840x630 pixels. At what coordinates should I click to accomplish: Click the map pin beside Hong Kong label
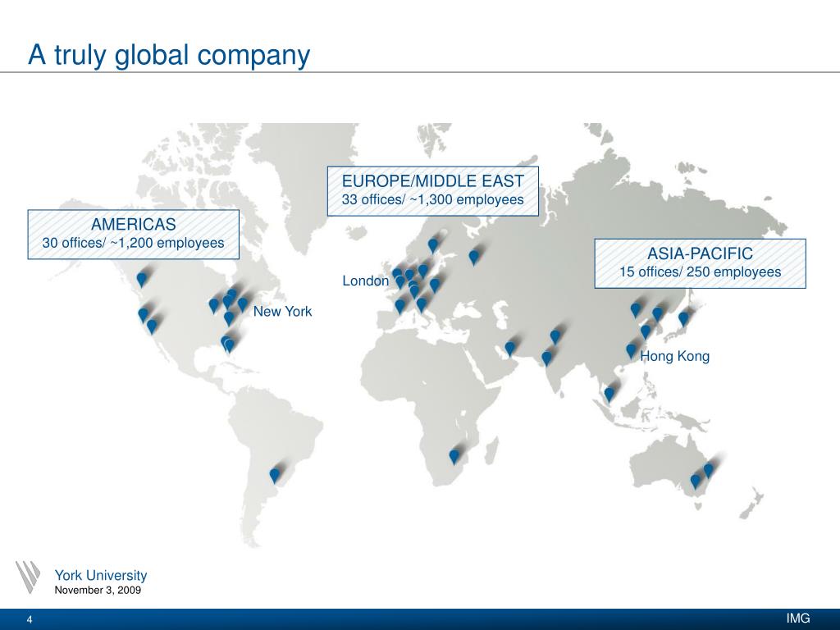tap(631, 351)
